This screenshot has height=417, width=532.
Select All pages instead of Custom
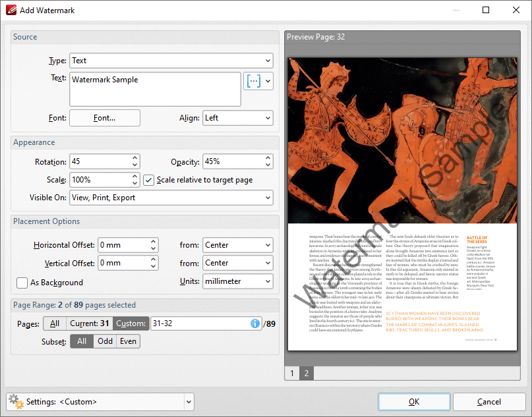pos(55,323)
